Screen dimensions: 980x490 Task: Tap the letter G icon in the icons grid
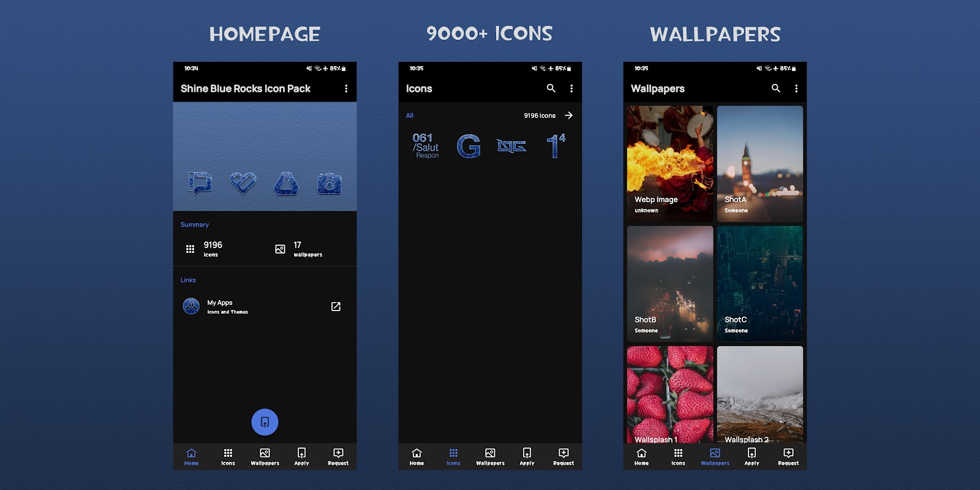469,146
